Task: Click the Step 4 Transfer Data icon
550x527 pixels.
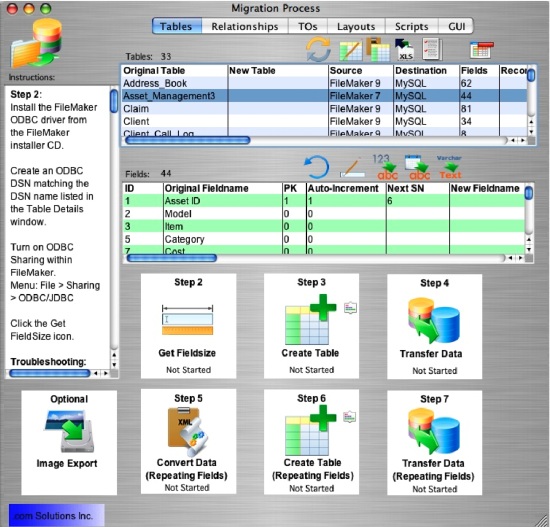Action: pos(434,320)
